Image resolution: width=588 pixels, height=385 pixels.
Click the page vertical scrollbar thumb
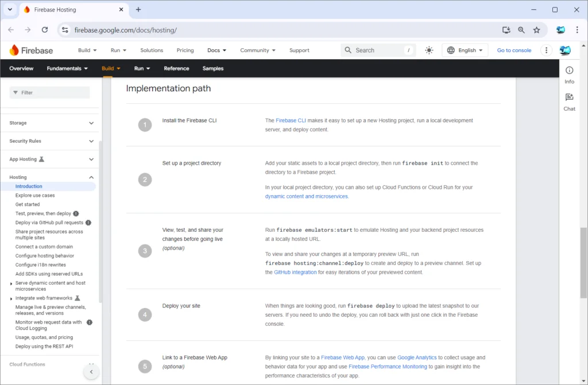pos(583,262)
